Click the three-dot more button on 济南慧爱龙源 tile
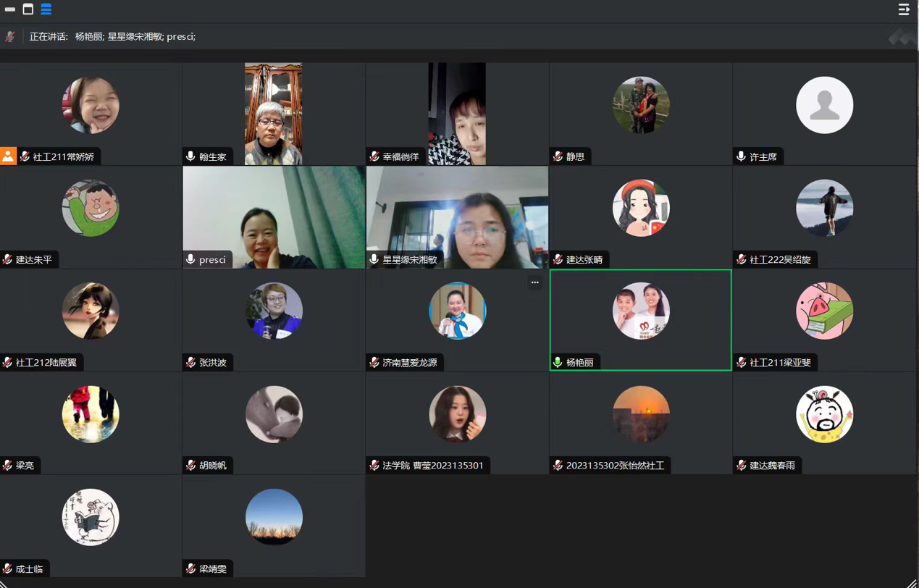Viewport: 919px width, 588px height. pyautogui.click(x=535, y=282)
